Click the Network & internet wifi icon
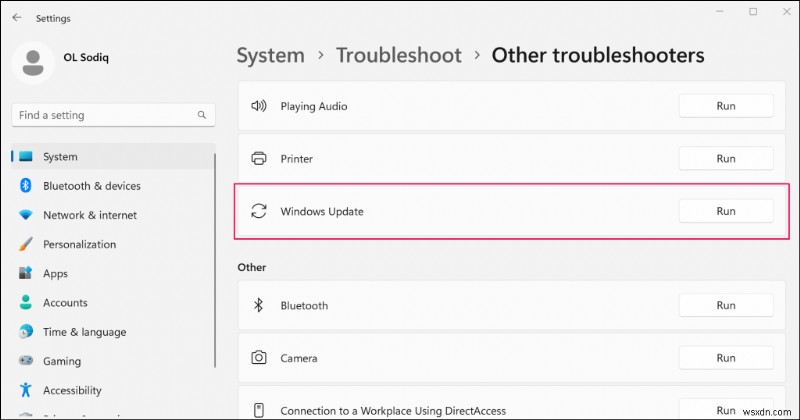Screen dimensions: 800x420 [x=26, y=215]
